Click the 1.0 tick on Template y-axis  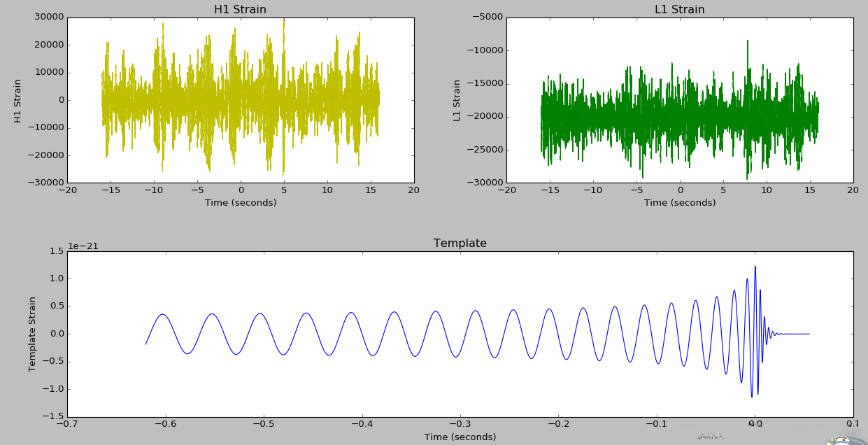[x=57, y=278]
